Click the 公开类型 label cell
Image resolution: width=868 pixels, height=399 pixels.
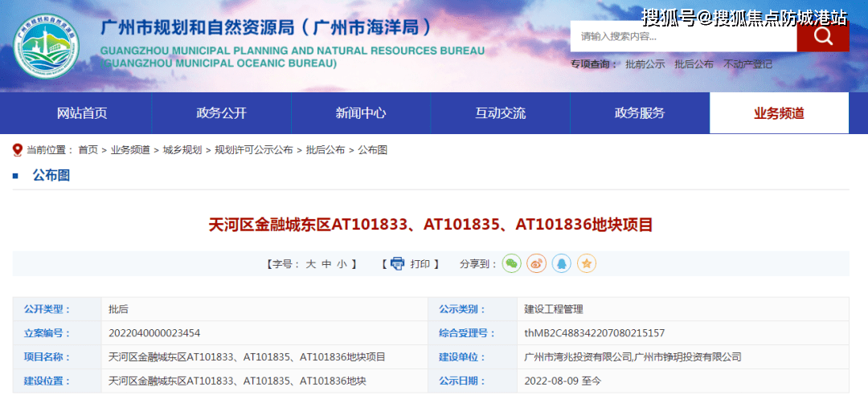(x=58, y=309)
